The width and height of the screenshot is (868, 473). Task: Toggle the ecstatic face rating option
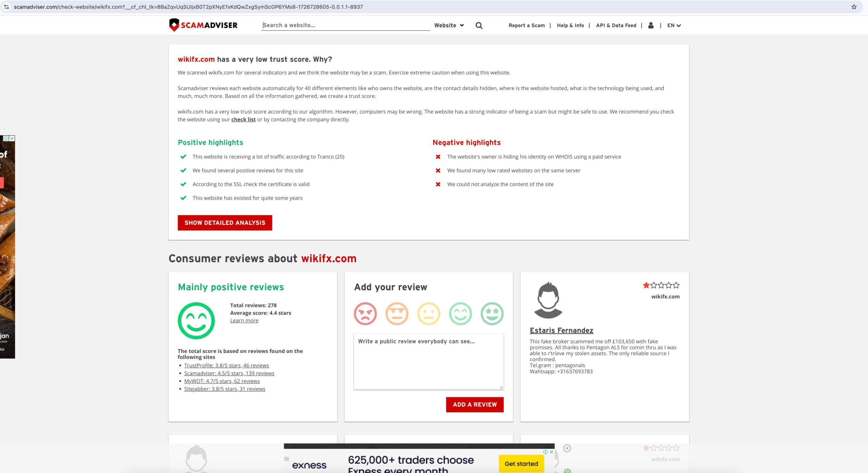[x=492, y=314]
